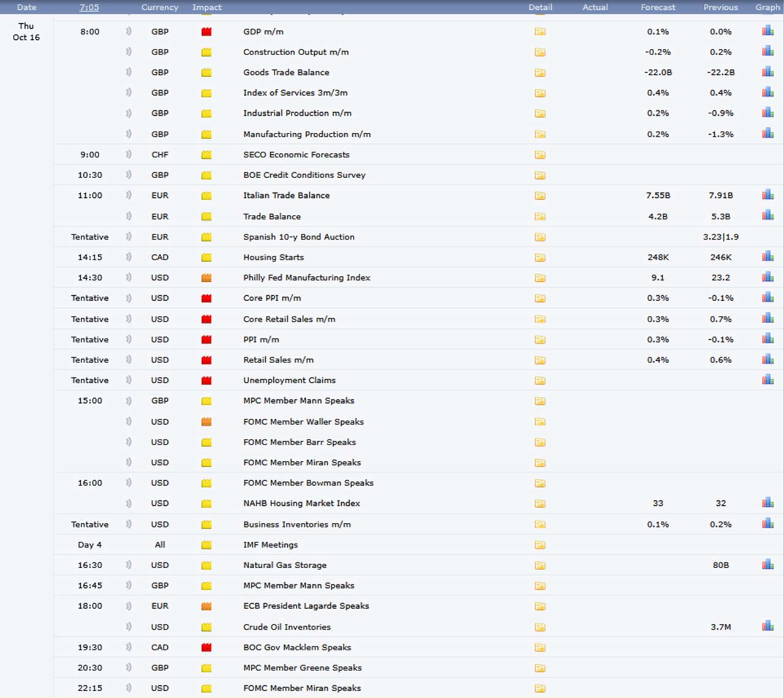Toggle the alert for ECB President Lagarde Speaks
The image size is (784, 698).
pyautogui.click(x=129, y=606)
